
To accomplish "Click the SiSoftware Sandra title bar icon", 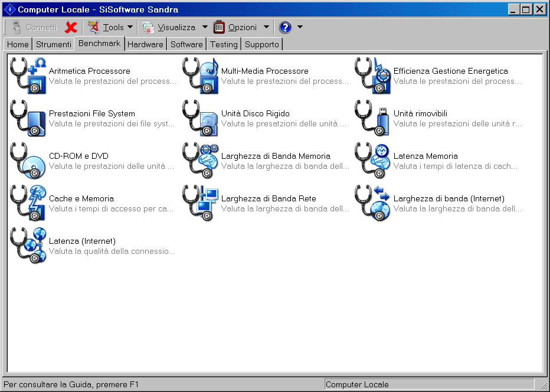I will tap(9, 9).
